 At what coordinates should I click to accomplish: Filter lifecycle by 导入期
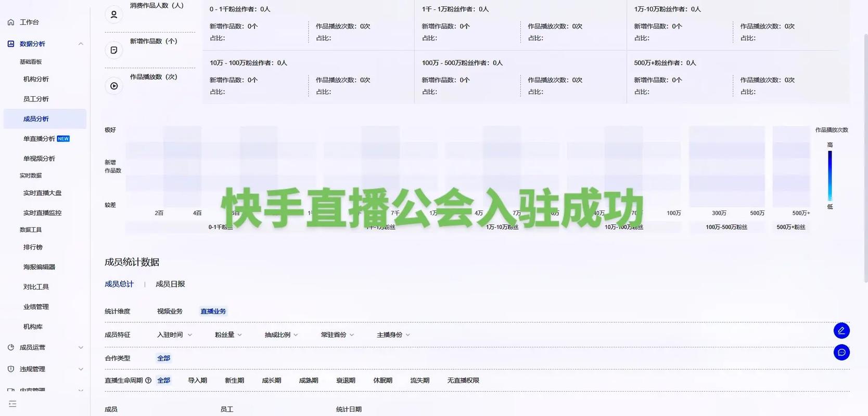197,381
